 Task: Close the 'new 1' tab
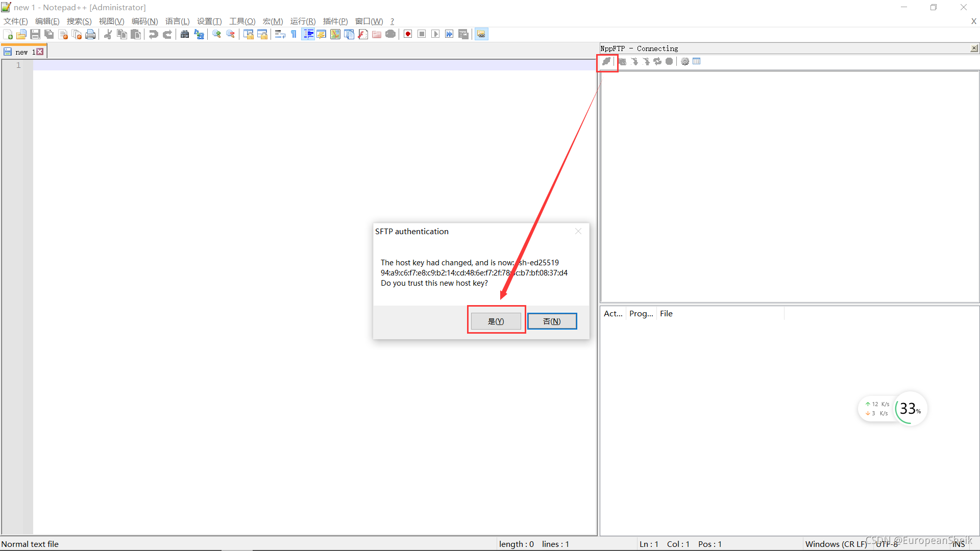pyautogui.click(x=40, y=52)
